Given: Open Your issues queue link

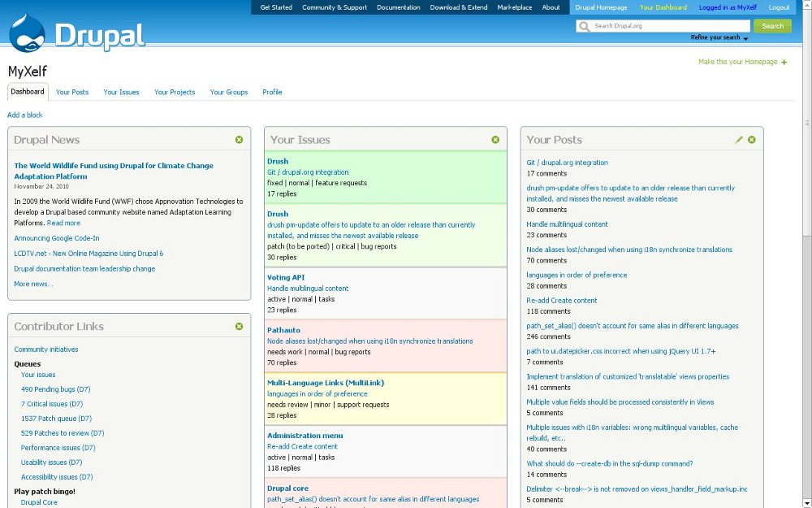Looking at the screenshot, I should [x=38, y=375].
